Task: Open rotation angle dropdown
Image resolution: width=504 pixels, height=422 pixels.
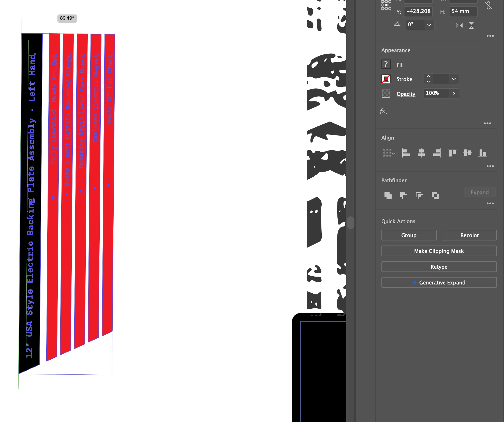Action: pos(429,25)
